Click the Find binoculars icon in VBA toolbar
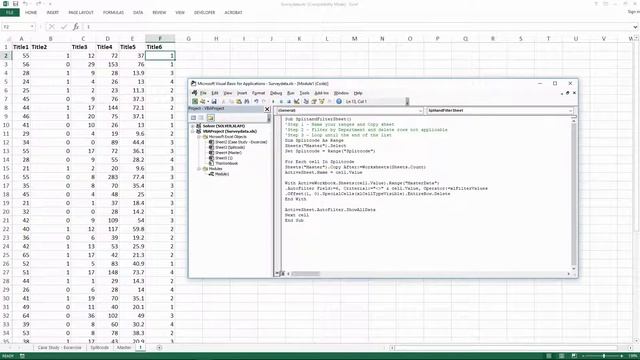The height and width of the screenshot is (360, 640). tap(247, 101)
